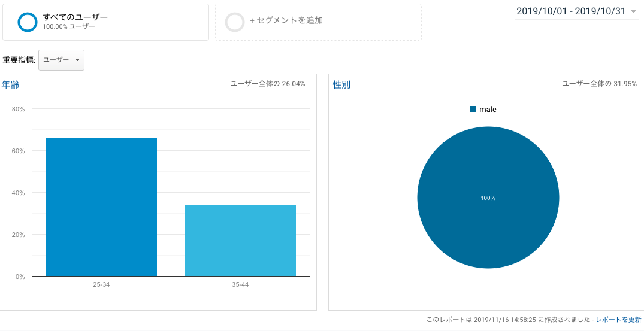This screenshot has height=331, width=644.
Task: Expand the date range arrow
Action: (x=633, y=11)
